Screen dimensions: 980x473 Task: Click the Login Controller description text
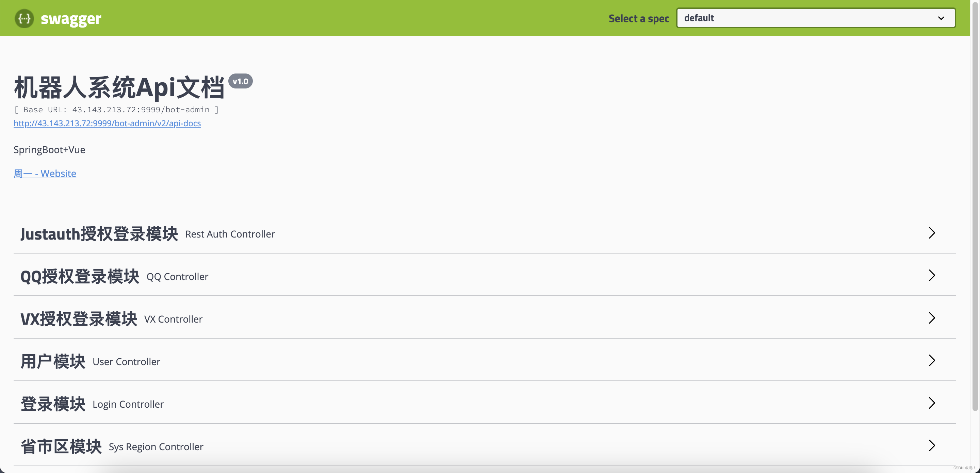click(x=128, y=405)
